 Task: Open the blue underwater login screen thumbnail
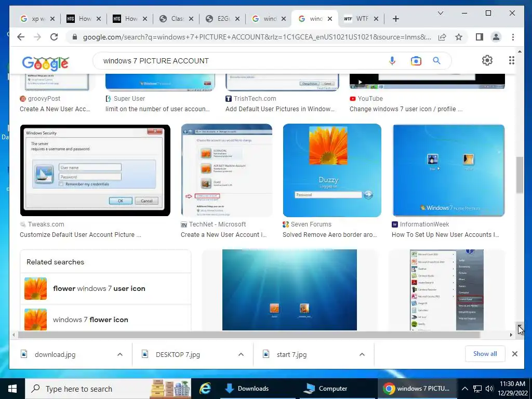coord(289,290)
